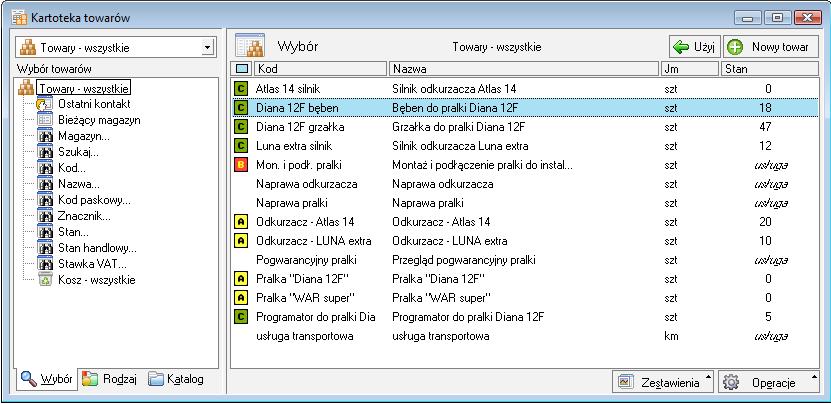831x404 pixels.
Task: Click the marker column header icon
Action: tap(240, 69)
